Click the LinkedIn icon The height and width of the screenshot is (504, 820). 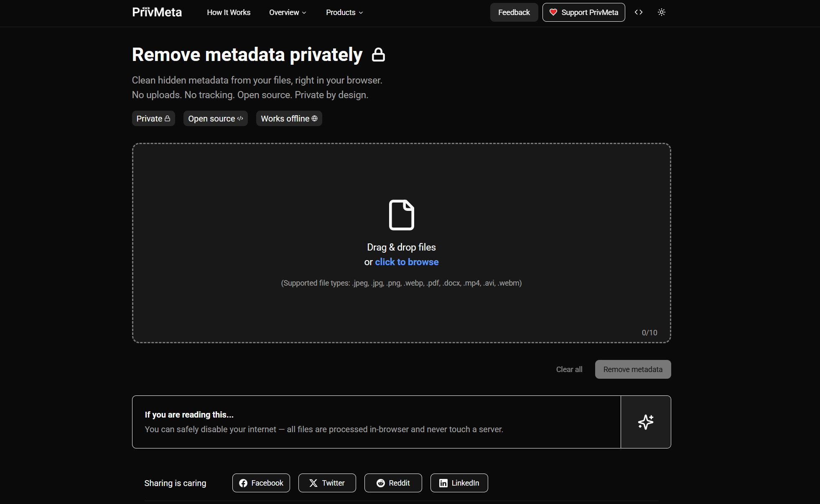click(x=443, y=483)
